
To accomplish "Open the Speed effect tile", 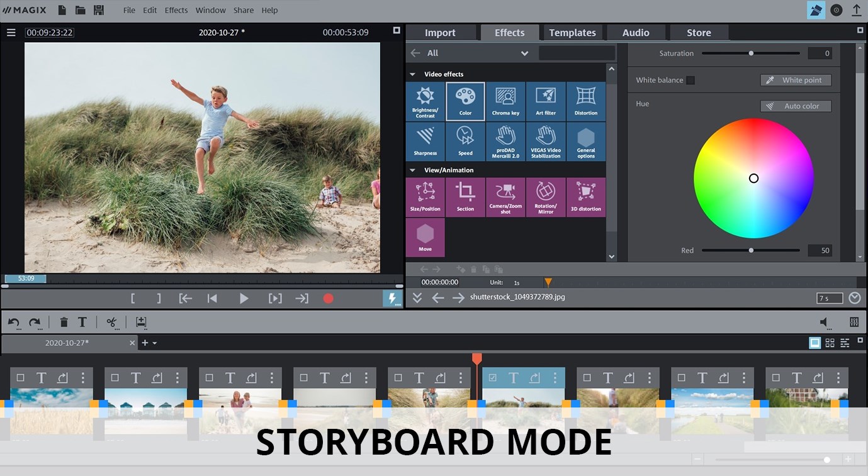I will coord(465,141).
